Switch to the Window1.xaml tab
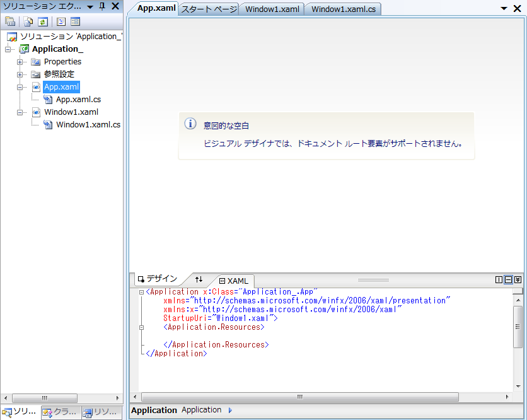The image size is (527, 420). coord(272,9)
